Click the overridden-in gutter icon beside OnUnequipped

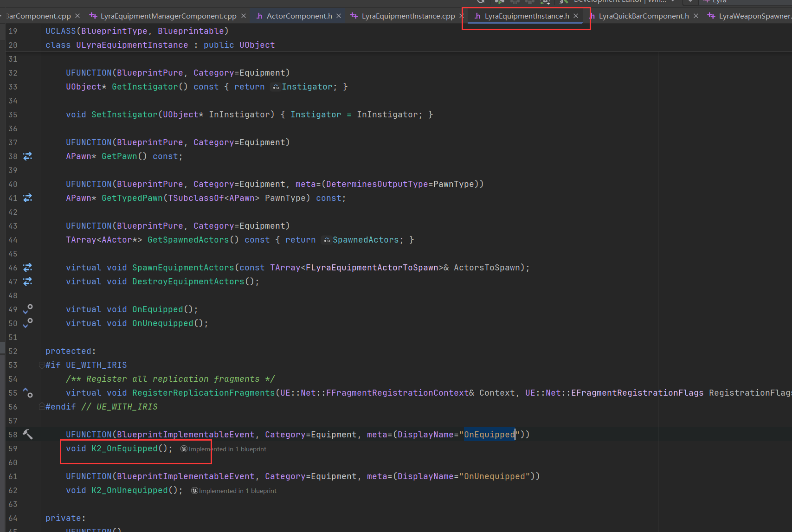(x=28, y=323)
